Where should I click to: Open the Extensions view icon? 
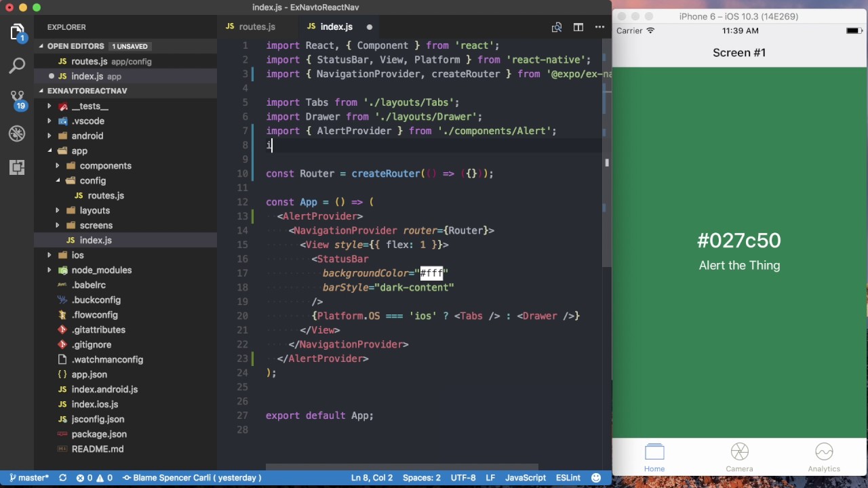click(17, 167)
